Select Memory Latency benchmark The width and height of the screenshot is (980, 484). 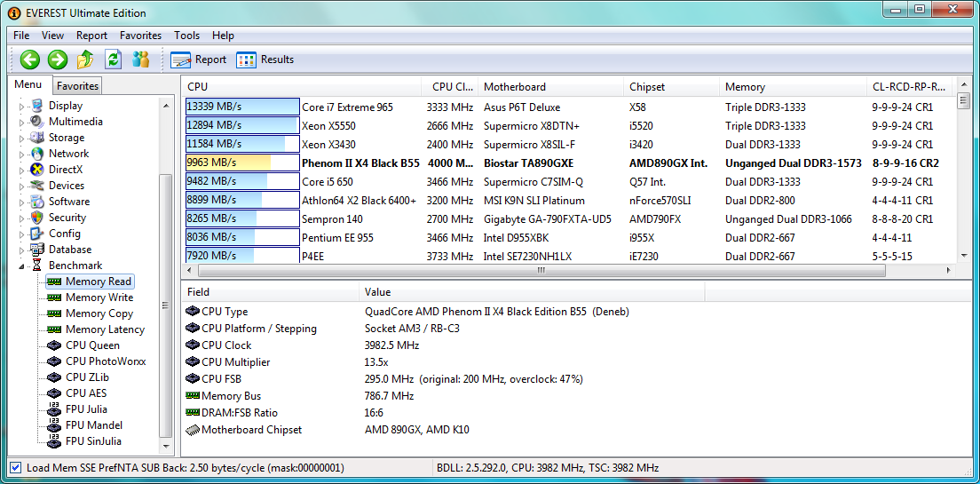click(105, 329)
